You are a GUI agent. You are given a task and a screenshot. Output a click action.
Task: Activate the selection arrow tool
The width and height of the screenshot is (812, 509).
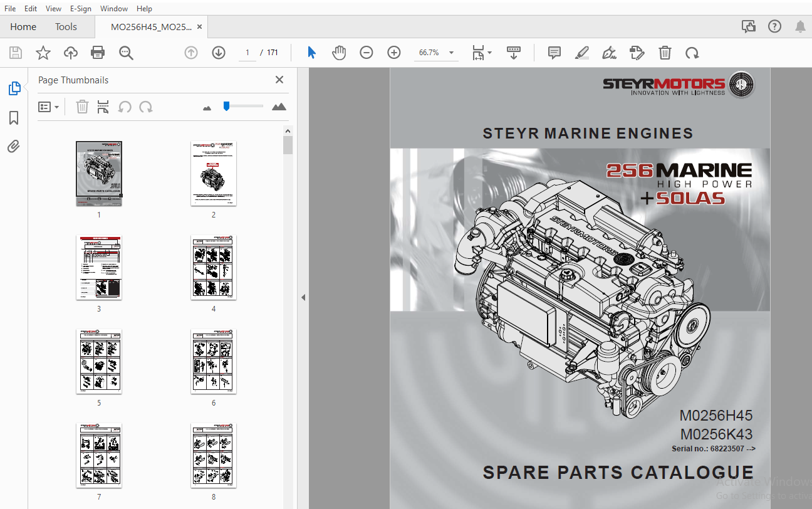[311, 53]
